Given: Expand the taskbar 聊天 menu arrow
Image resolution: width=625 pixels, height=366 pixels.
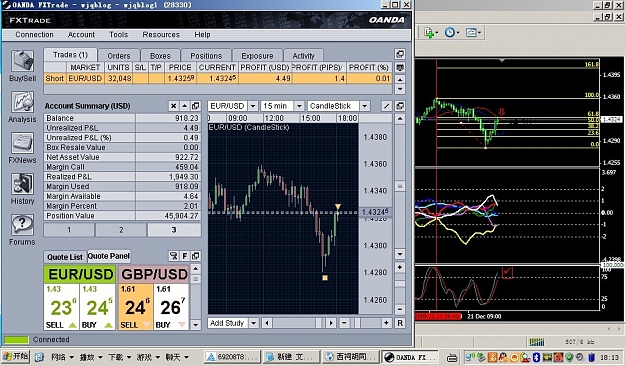Looking at the screenshot, I should (x=186, y=357).
